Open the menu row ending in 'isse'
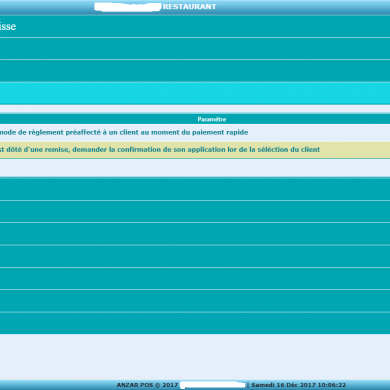Image resolution: width=390 pixels, height=390 pixels. pyautogui.click(x=195, y=27)
